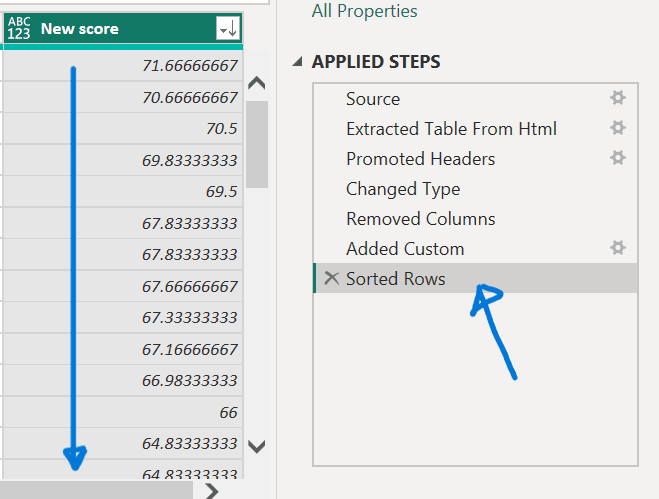659x499 pixels.
Task: Click the horizontal scroll right arrow
Action: point(211,491)
